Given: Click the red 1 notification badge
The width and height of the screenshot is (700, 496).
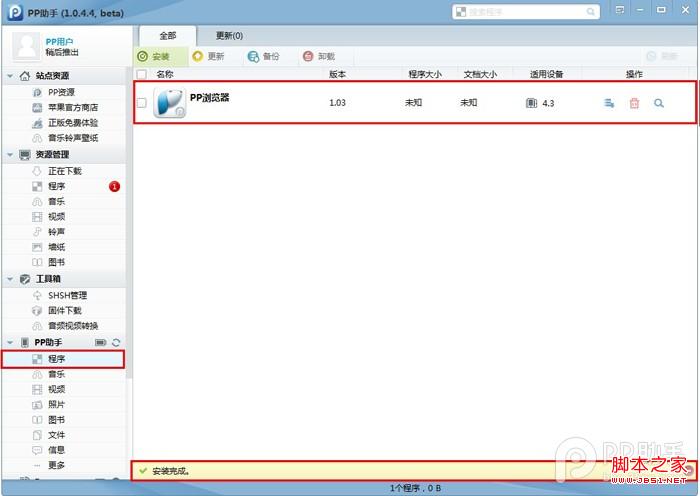Looking at the screenshot, I should pos(114,187).
